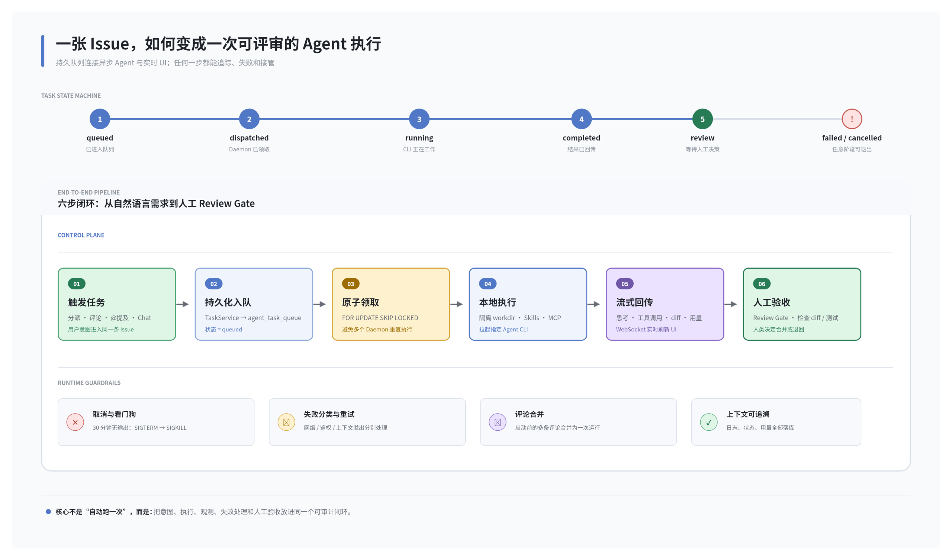Select the 评论合并 guardrail card
This screenshot has width=952, height=560.
[x=578, y=422]
